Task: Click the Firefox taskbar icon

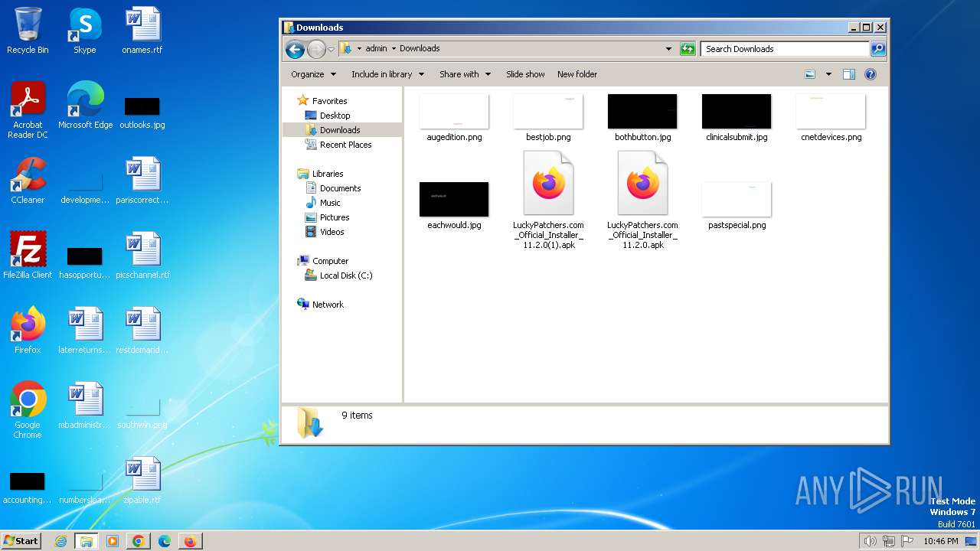Action: 190,541
